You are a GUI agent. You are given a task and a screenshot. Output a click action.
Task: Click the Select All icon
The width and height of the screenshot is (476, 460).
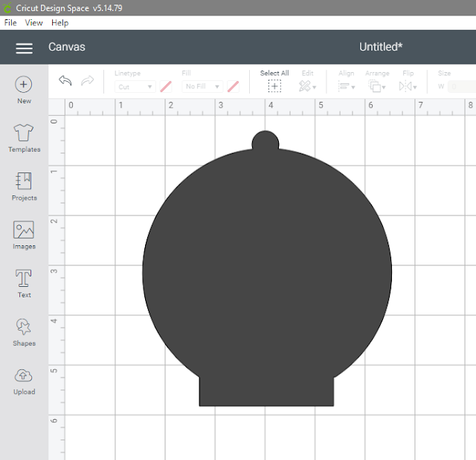click(x=274, y=86)
